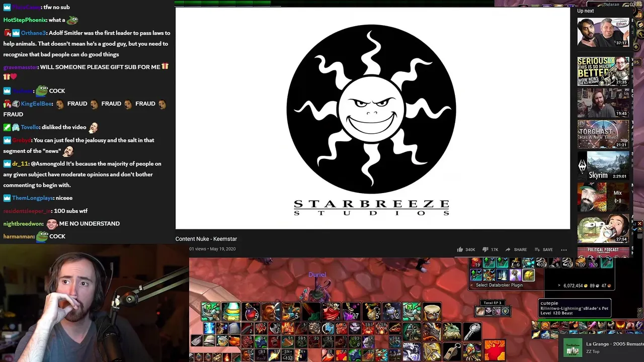Click the Duriel character nameplate
Image resolution: width=644 pixels, height=362 pixels.
click(317, 275)
